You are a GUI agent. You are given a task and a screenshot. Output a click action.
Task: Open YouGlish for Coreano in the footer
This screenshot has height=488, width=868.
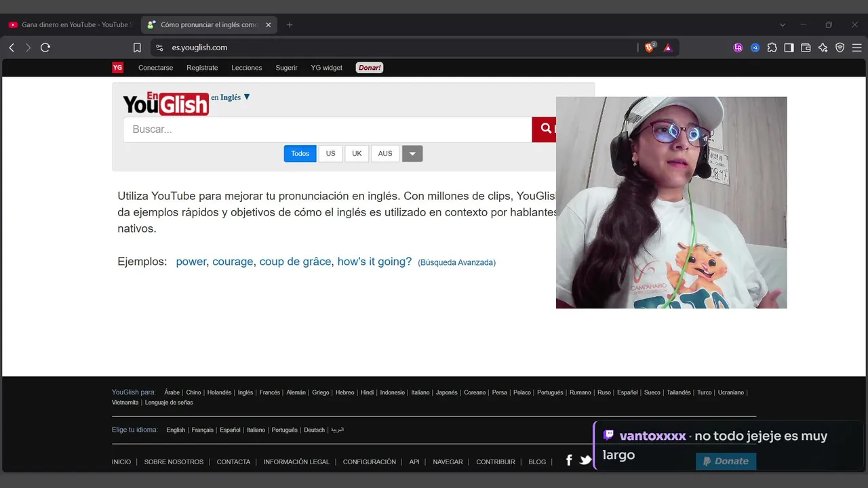click(x=475, y=392)
